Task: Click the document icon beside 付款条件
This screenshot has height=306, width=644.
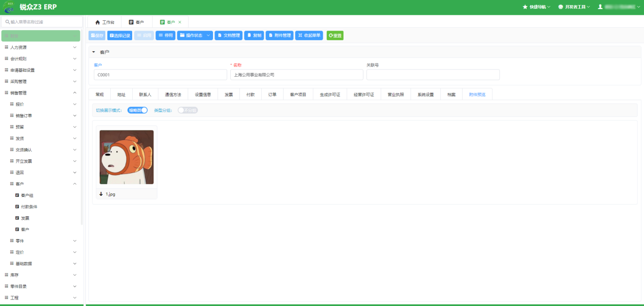Action: (x=17, y=207)
